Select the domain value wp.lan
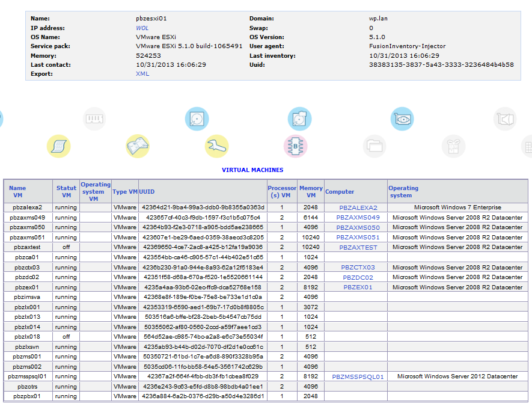The image size is (532, 406). [x=378, y=19]
